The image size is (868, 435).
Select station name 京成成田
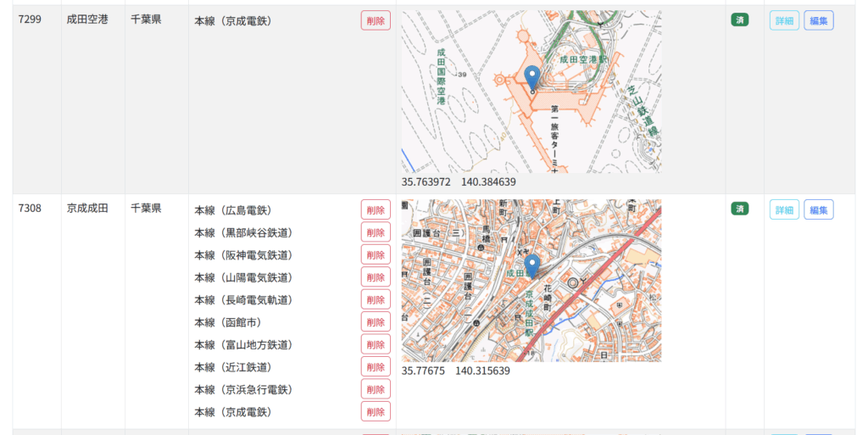coord(87,208)
